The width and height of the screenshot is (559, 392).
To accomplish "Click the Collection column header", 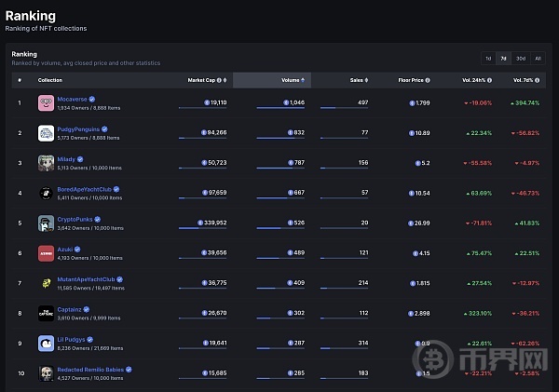I will coord(50,80).
